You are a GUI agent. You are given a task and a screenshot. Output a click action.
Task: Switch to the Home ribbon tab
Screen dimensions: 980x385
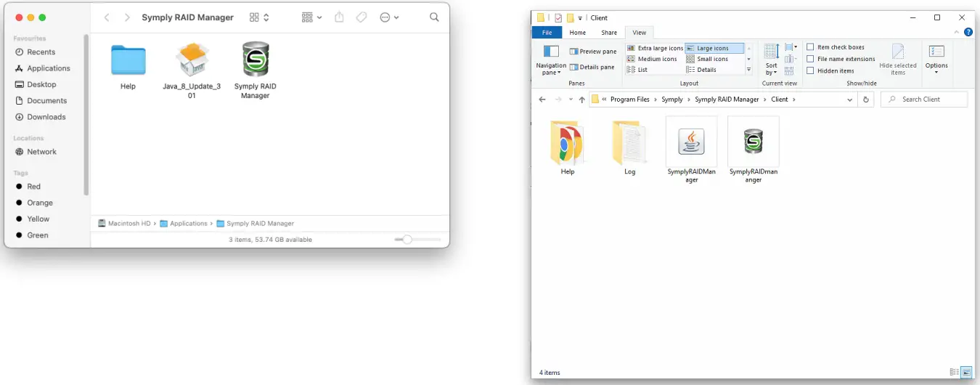pyautogui.click(x=578, y=33)
